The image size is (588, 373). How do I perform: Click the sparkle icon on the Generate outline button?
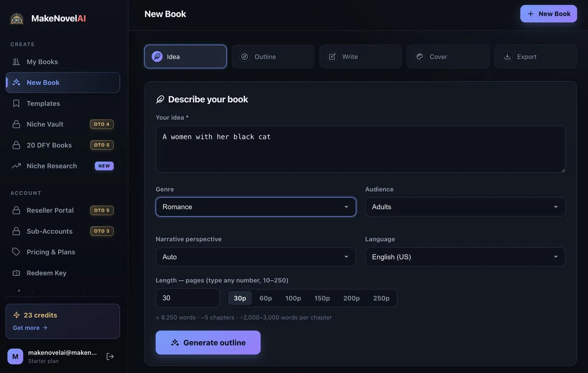[x=175, y=343]
